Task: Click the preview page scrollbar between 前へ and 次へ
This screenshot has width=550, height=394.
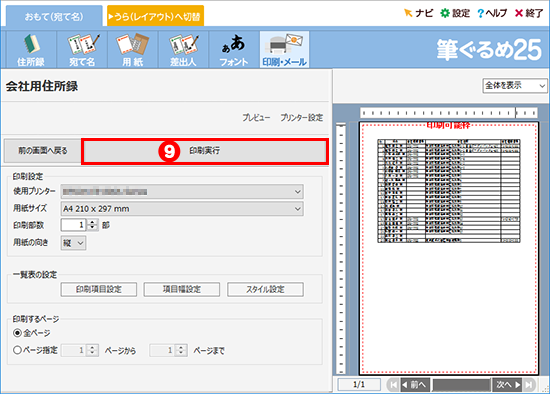Action: coord(462,385)
